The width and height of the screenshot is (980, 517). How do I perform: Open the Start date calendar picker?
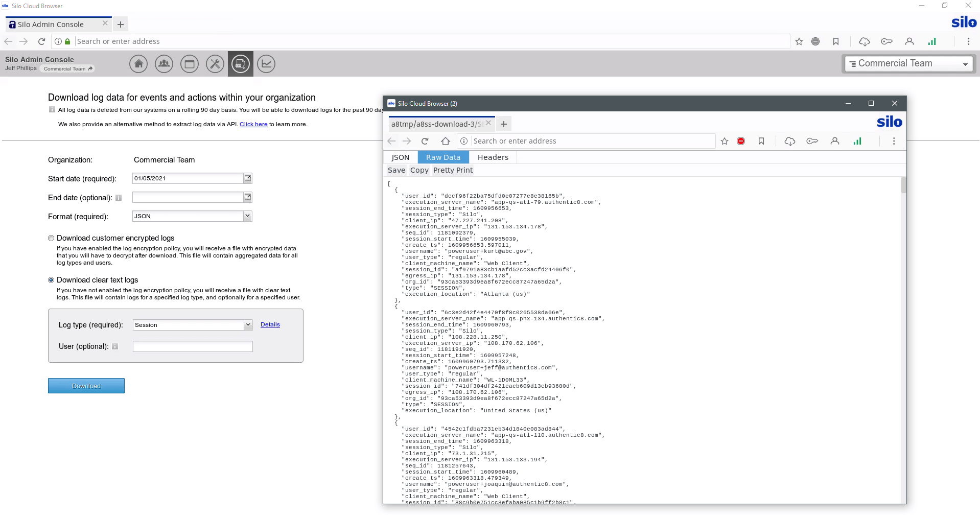248,178
